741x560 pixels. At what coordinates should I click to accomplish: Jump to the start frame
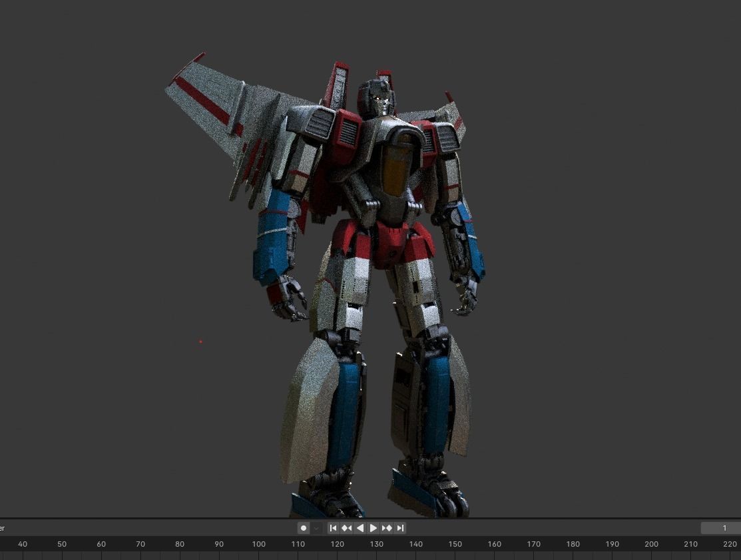click(x=333, y=528)
